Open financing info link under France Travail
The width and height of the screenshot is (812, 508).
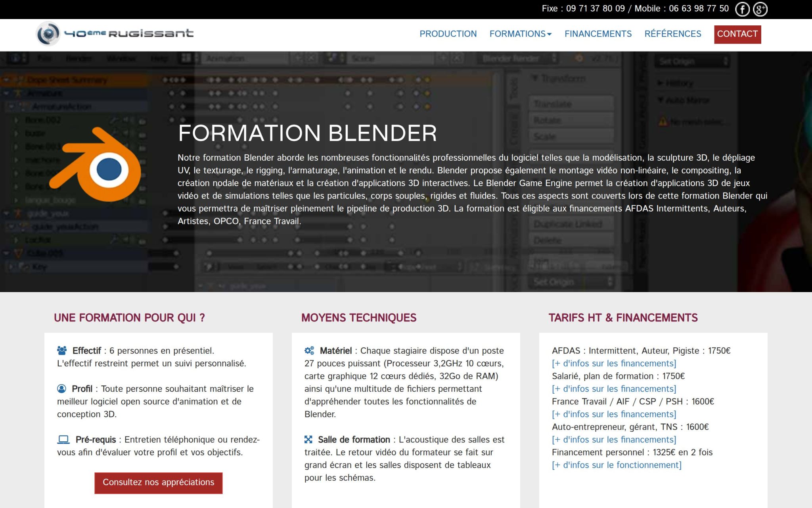click(x=614, y=414)
